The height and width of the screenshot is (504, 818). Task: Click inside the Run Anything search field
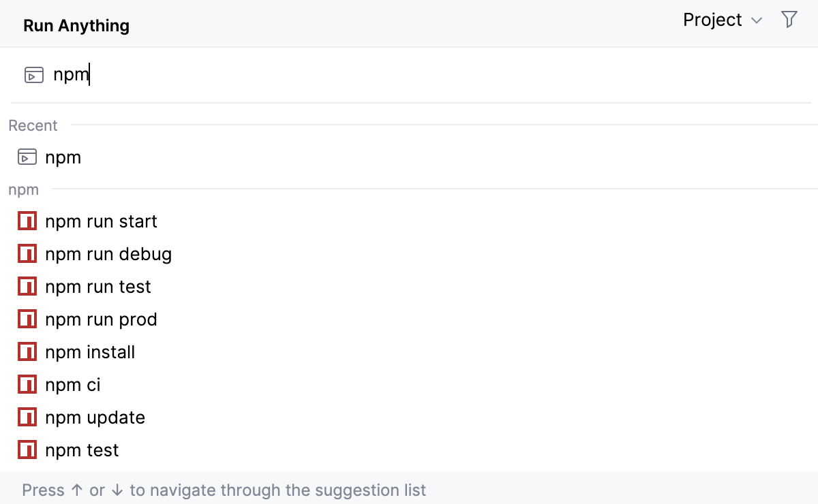click(204, 75)
